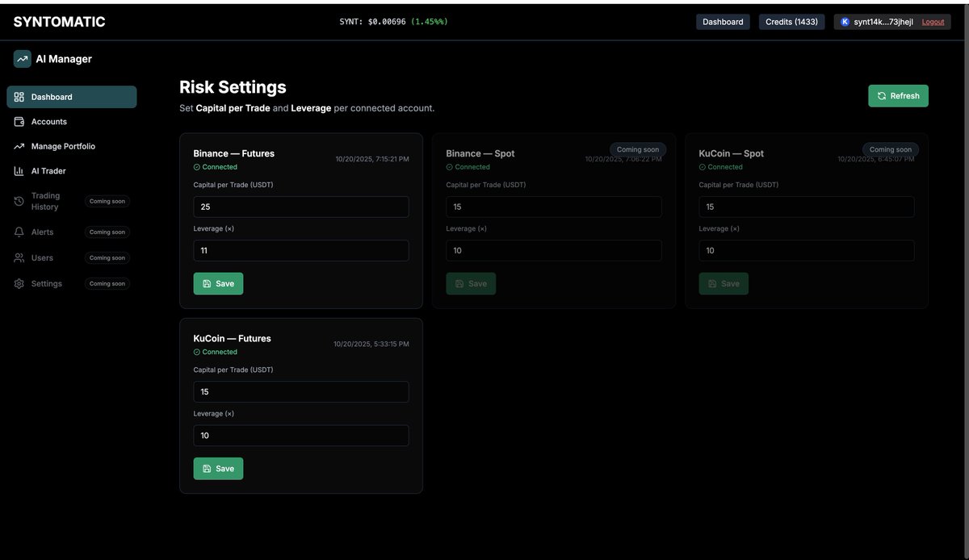Viewport: 969px width, 560px height.
Task: Click Coming soon badge on Binance Spot card
Action: (638, 149)
